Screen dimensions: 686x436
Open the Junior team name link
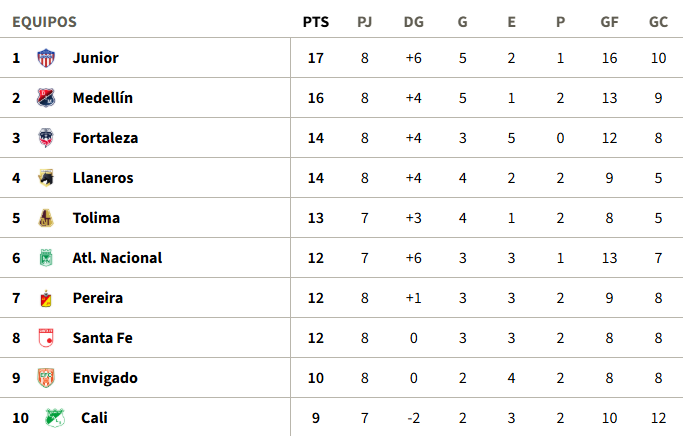95,58
